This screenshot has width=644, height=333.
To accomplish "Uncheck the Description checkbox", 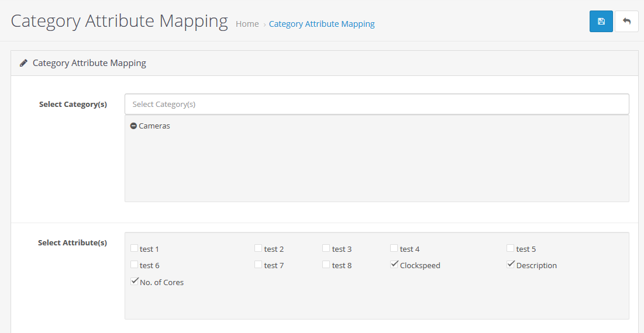I will tap(510, 265).
